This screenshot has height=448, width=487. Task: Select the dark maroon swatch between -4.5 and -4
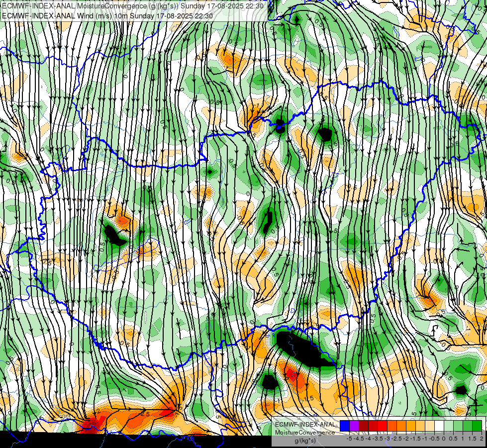[x=364, y=426]
